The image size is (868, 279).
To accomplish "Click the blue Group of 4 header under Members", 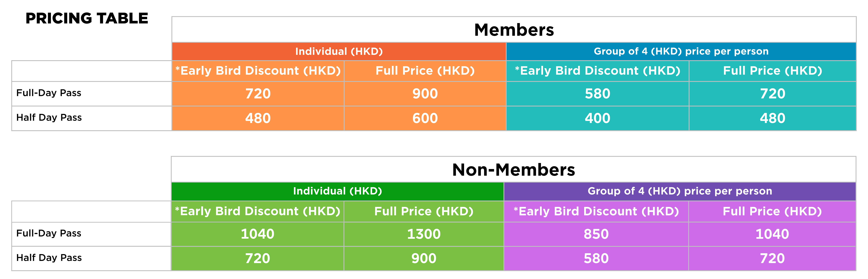I will pos(681,51).
